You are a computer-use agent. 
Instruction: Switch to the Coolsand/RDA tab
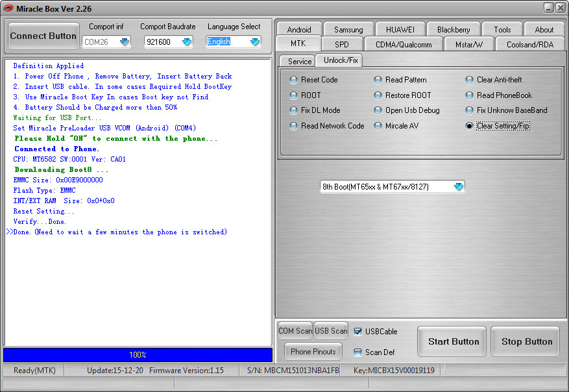[530, 44]
